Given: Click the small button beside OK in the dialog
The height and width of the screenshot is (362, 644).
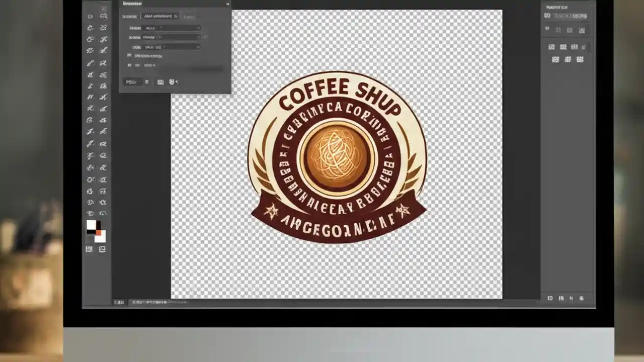Looking at the screenshot, I should (147, 82).
